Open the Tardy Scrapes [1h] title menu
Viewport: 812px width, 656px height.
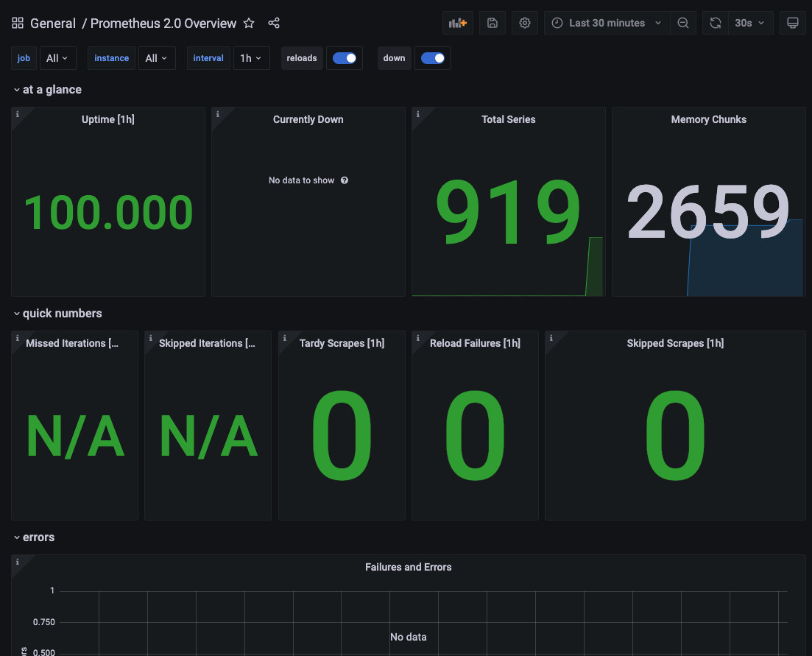tap(342, 343)
